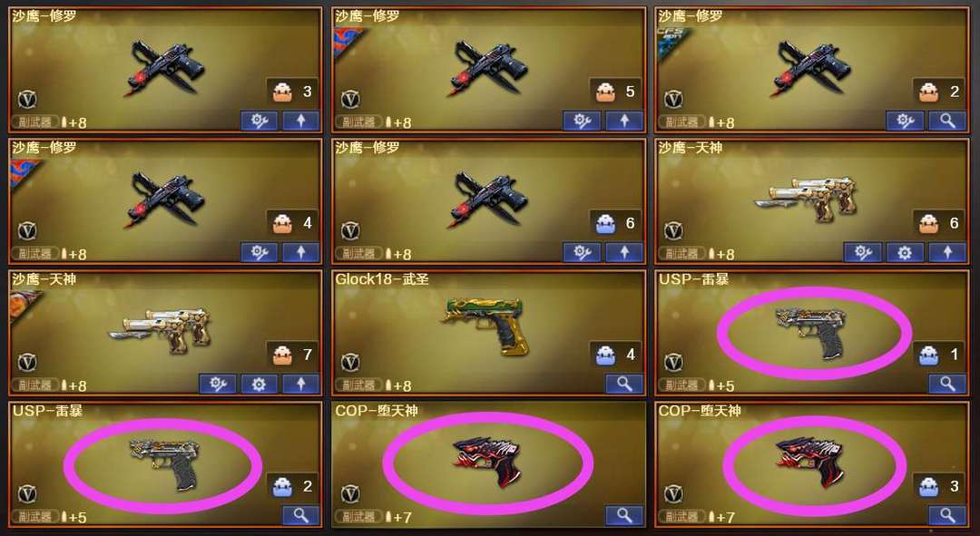Click the magnifier on COP-堕天神 card with bag 3
Viewport: 980px width, 536px height.
point(947,515)
